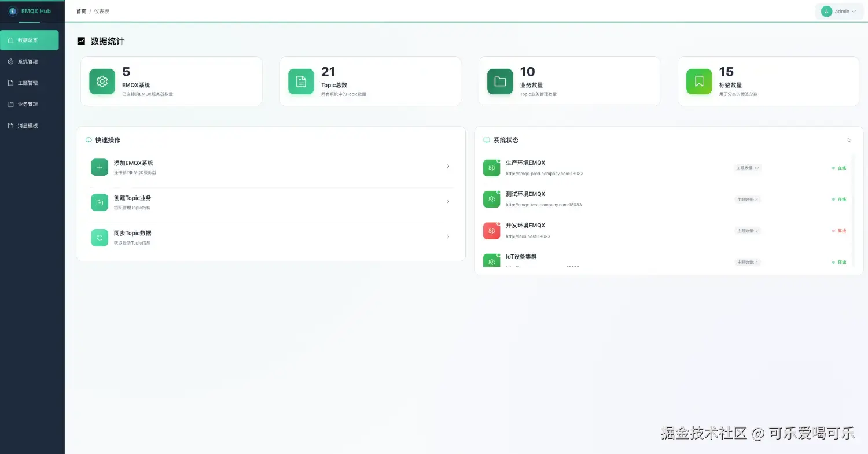The image size is (868, 454).
Task: Click the 主题数量: 3 tag
Action: tap(748, 200)
